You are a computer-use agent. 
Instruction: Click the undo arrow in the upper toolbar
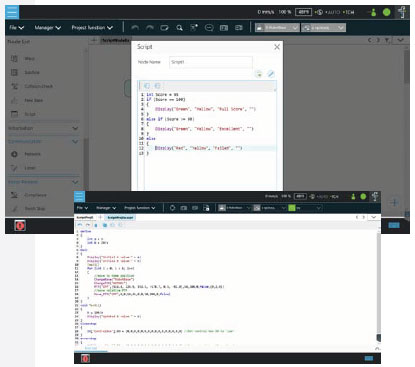pos(135,28)
